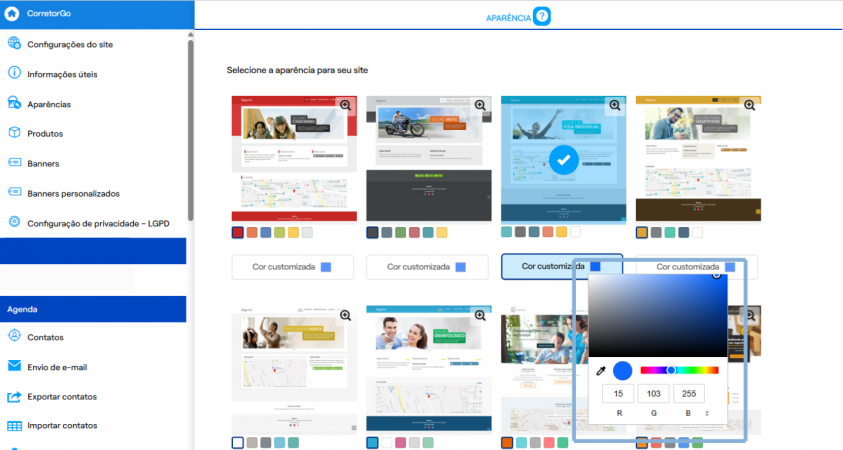Viewport: 843px width, 450px height.
Task: Choose the white outlined swatch under the Alerta template
Action: 238,443
